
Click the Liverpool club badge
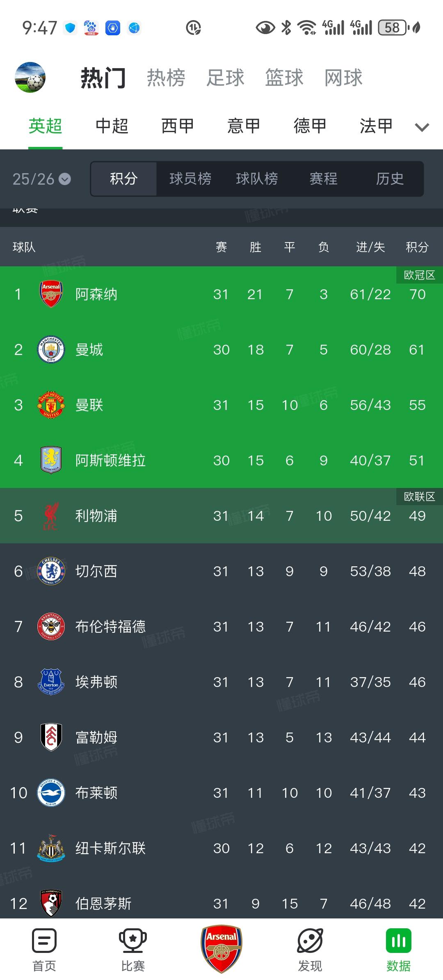tap(51, 516)
